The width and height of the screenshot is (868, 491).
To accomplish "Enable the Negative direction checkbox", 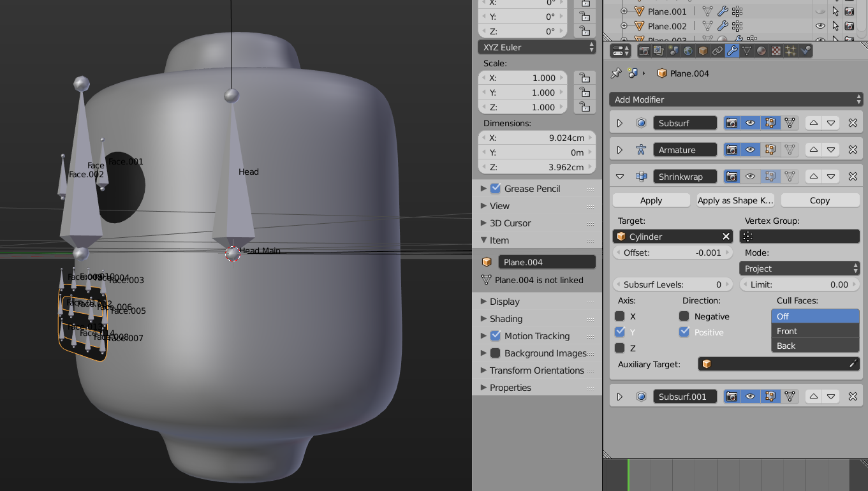I will (684, 316).
